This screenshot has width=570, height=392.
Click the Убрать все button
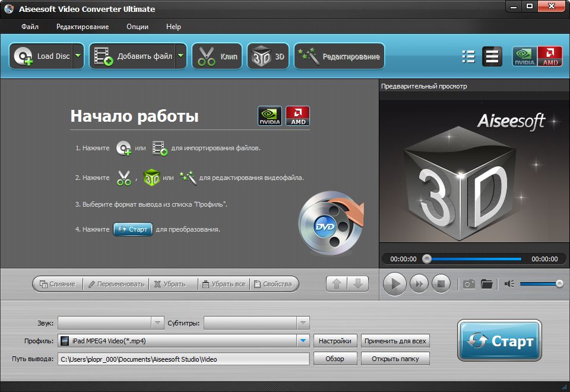224,284
